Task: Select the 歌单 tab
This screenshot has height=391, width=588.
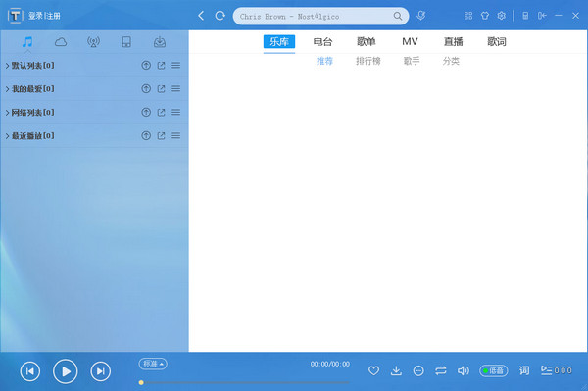Action: coord(367,41)
